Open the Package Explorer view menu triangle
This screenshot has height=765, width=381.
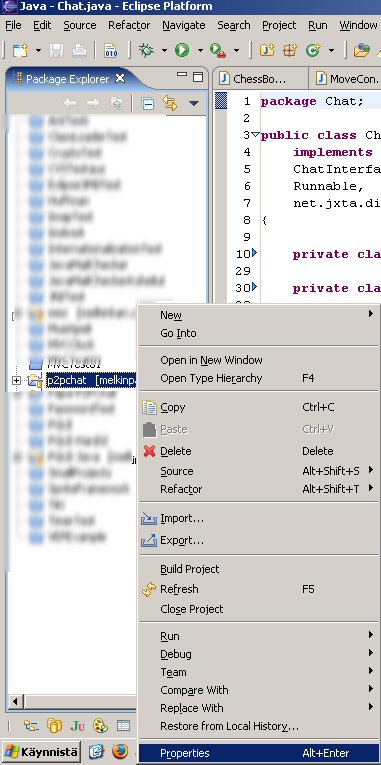[x=194, y=103]
